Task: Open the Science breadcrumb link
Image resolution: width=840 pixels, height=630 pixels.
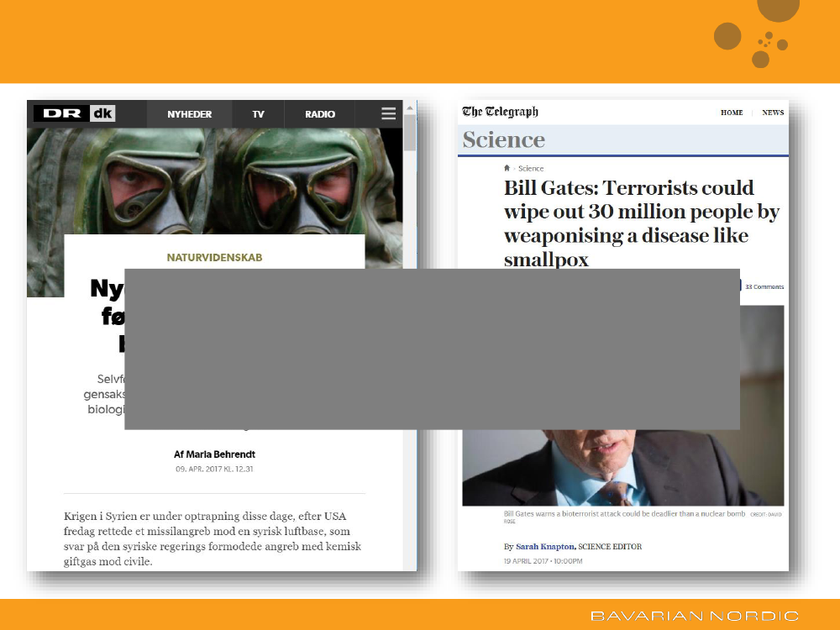Action: tap(531, 169)
